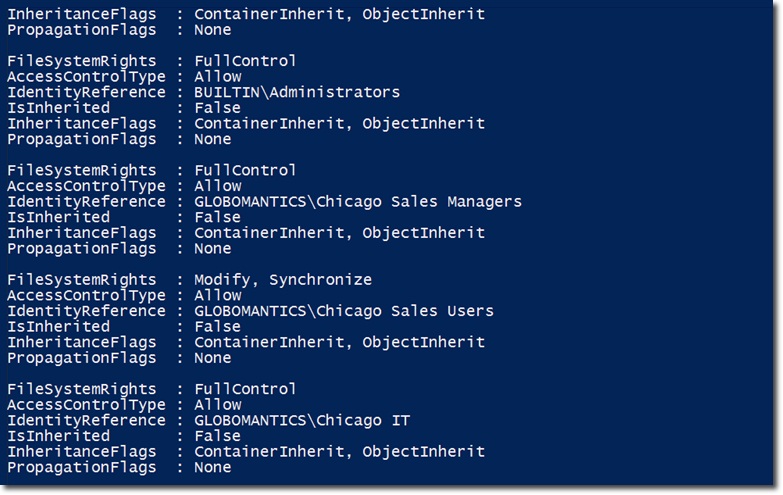Click the GLOBOMANTICS\Chicago IT identity text

pos(302,420)
